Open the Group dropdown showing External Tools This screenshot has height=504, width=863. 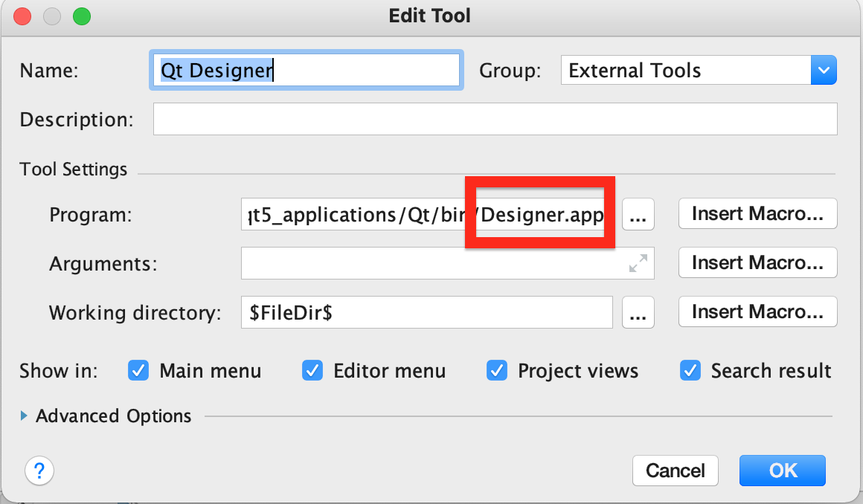tap(699, 71)
